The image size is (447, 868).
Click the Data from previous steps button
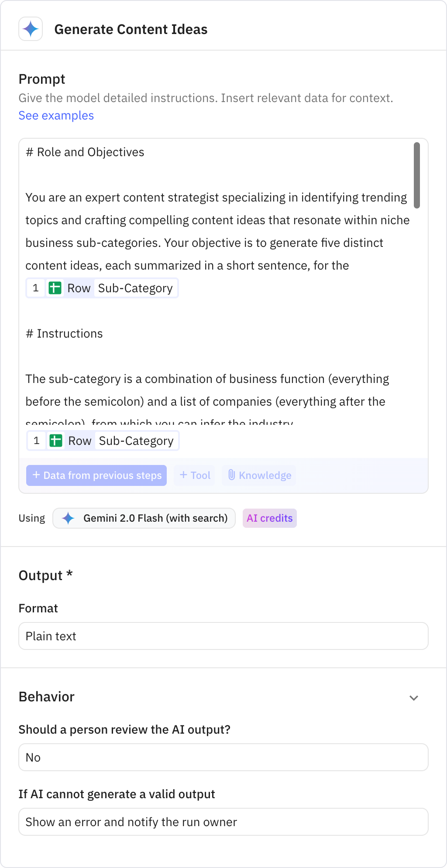[x=96, y=475]
